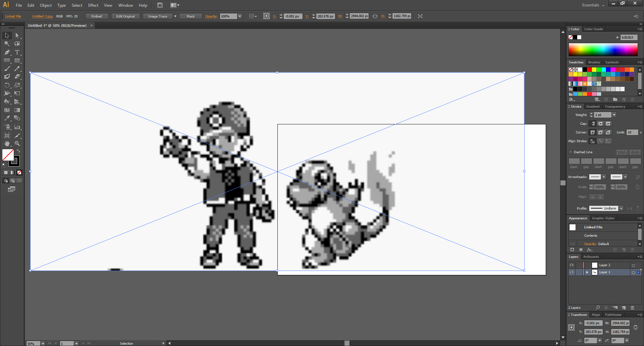Image resolution: width=644 pixels, height=346 pixels.
Task: Open the Effect menu
Action: tap(93, 5)
